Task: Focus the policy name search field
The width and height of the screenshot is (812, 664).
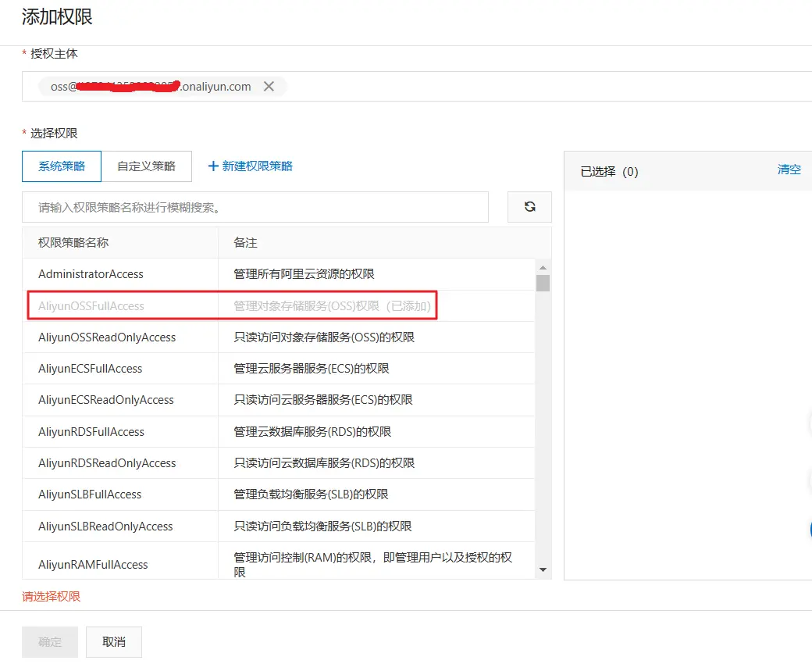Action: 255,207
